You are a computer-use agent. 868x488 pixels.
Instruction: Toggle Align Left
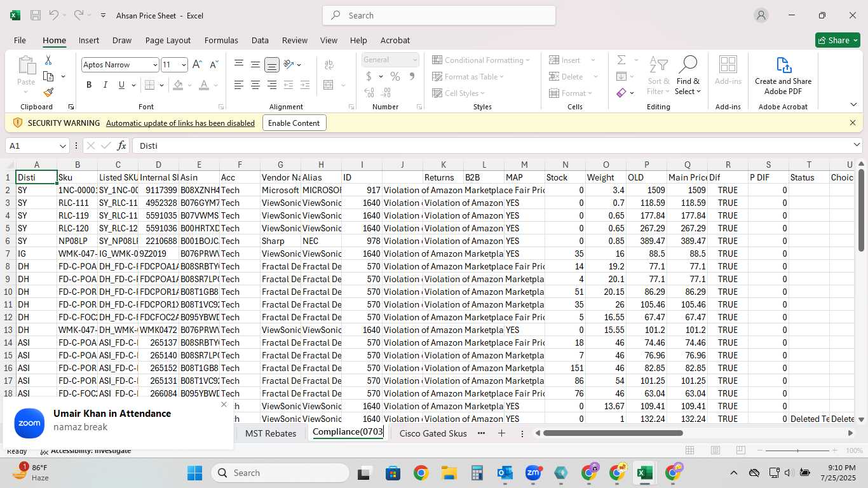[239, 85]
